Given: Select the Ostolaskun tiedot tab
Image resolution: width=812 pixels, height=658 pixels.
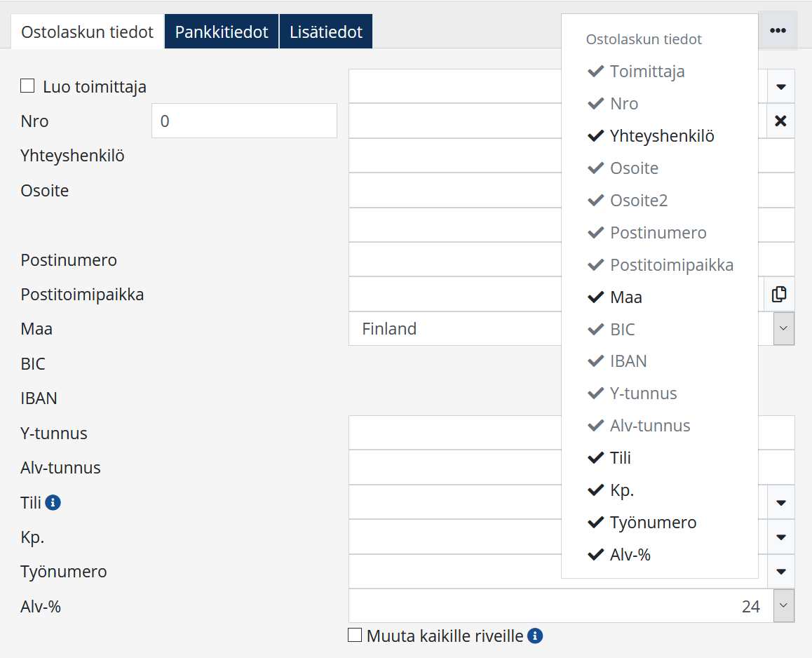Looking at the screenshot, I should pyautogui.click(x=88, y=32).
